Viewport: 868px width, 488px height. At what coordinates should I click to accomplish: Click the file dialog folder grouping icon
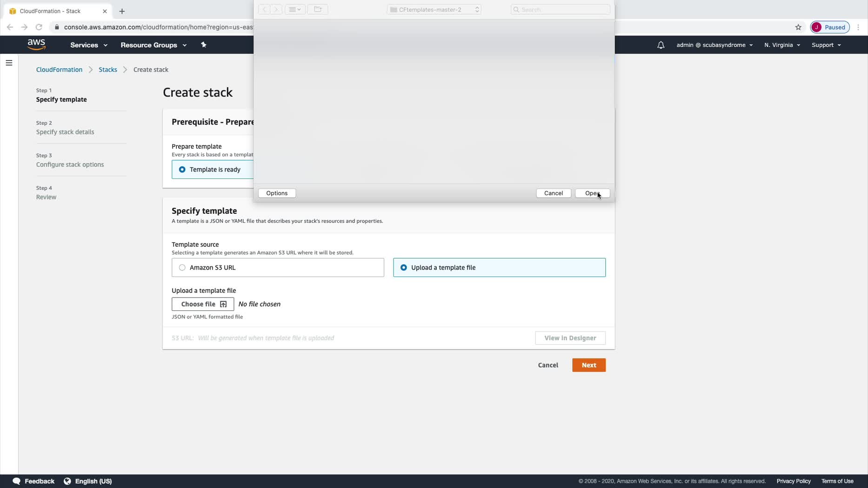pos(318,9)
